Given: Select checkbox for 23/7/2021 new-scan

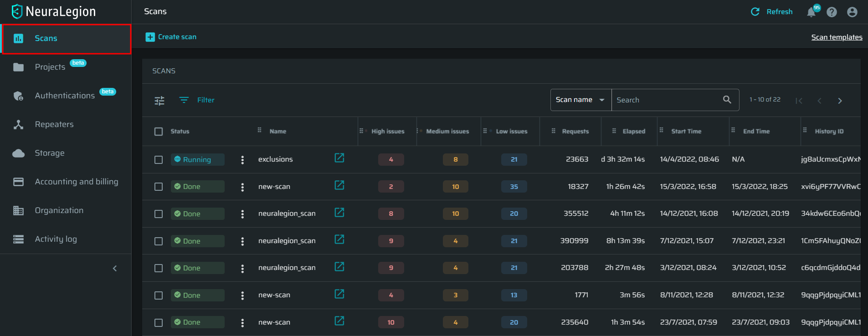Looking at the screenshot, I should (x=159, y=323).
